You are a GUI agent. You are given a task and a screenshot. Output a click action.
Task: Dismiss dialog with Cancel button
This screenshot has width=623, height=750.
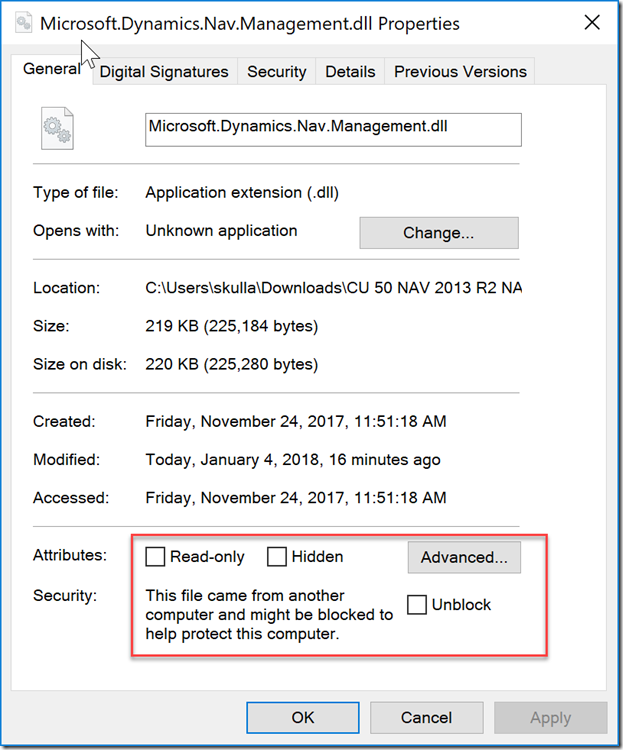(426, 717)
